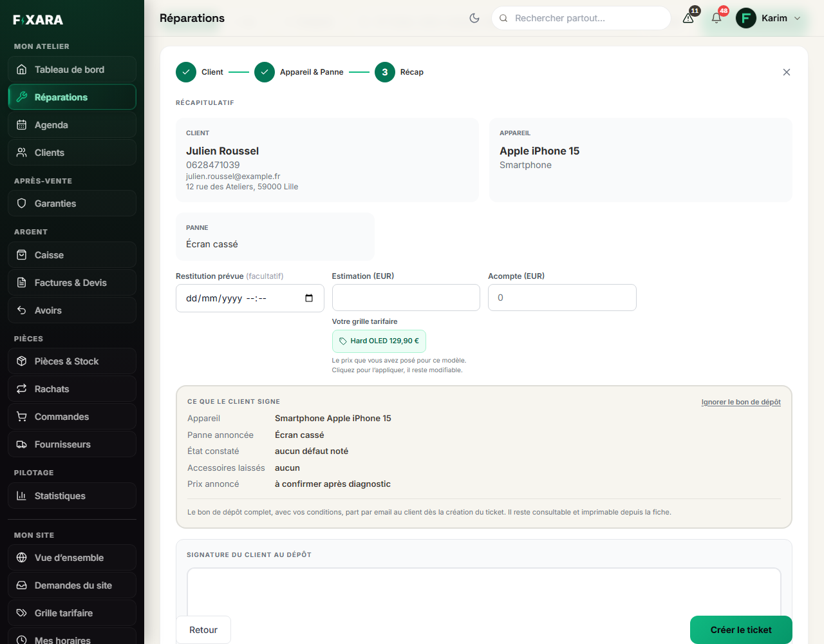The image size is (824, 644).
Task: Open Clients menu item
Action: (72, 153)
